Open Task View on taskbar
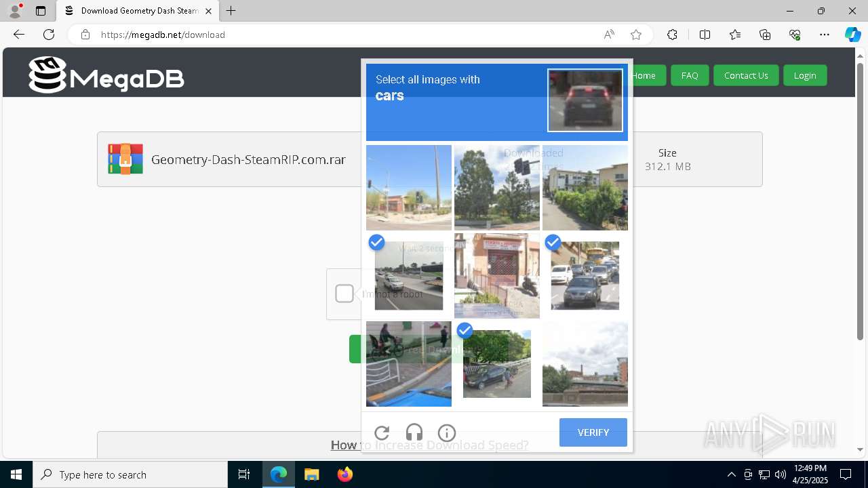The image size is (868, 488). coord(244,474)
